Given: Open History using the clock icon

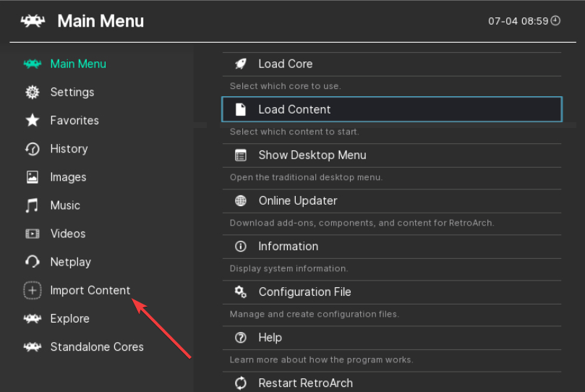Looking at the screenshot, I should pyautogui.click(x=33, y=149).
